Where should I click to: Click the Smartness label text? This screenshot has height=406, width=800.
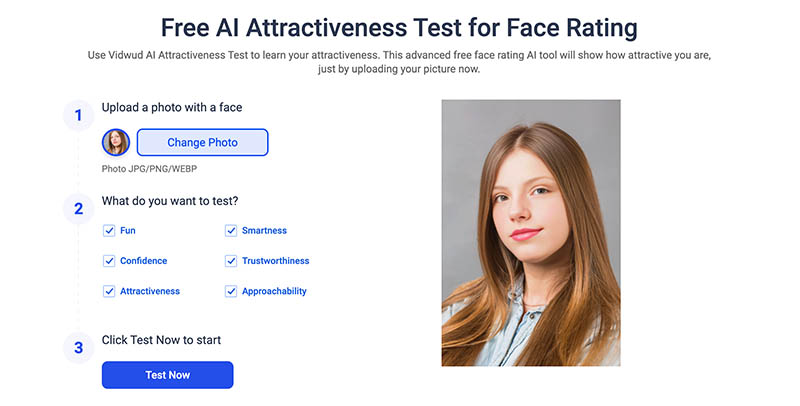[264, 231]
